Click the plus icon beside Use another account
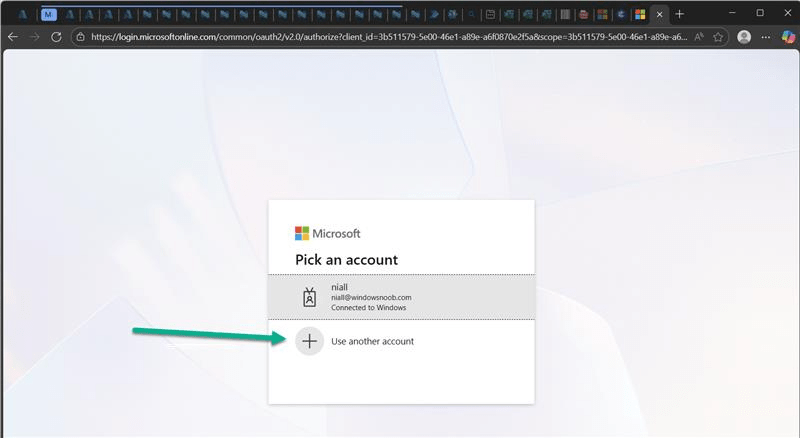 pyautogui.click(x=310, y=341)
